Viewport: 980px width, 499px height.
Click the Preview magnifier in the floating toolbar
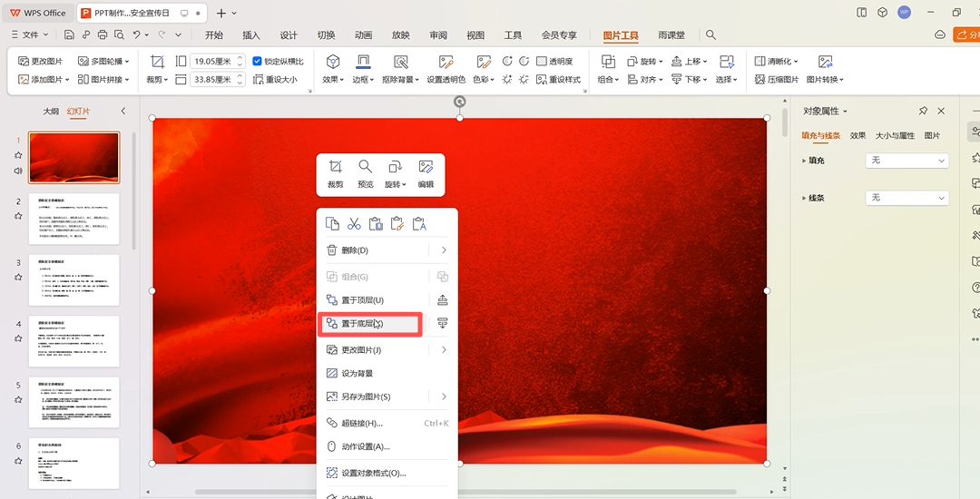click(365, 167)
